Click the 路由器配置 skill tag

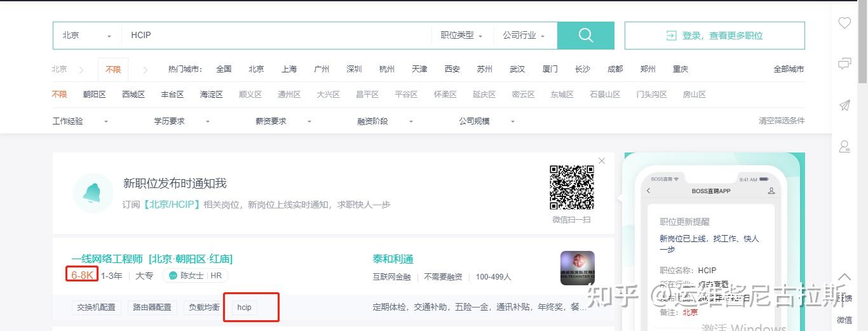point(153,307)
